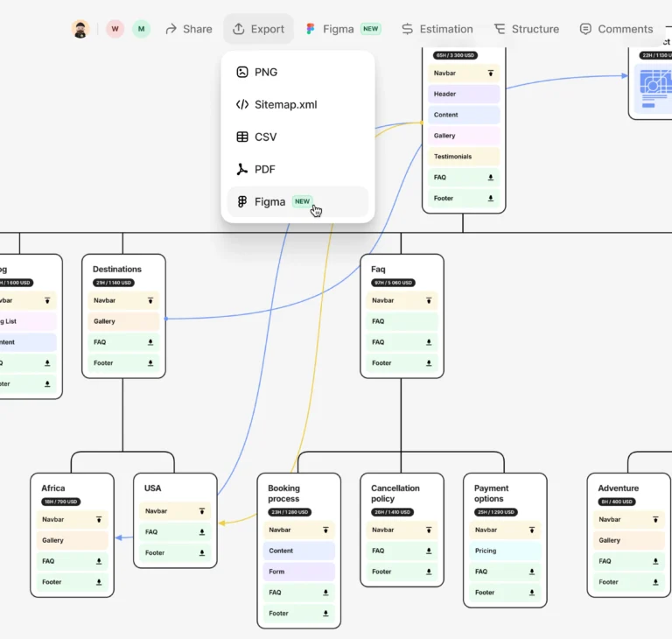
Task: Click Navbar pin icon in top page card
Action: 491,74
